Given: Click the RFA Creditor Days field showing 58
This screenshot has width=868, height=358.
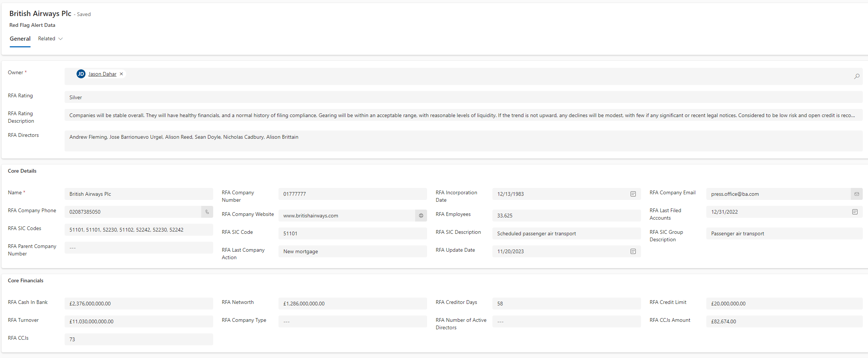Looking at the screenshot, I should [x=567, y=304].
